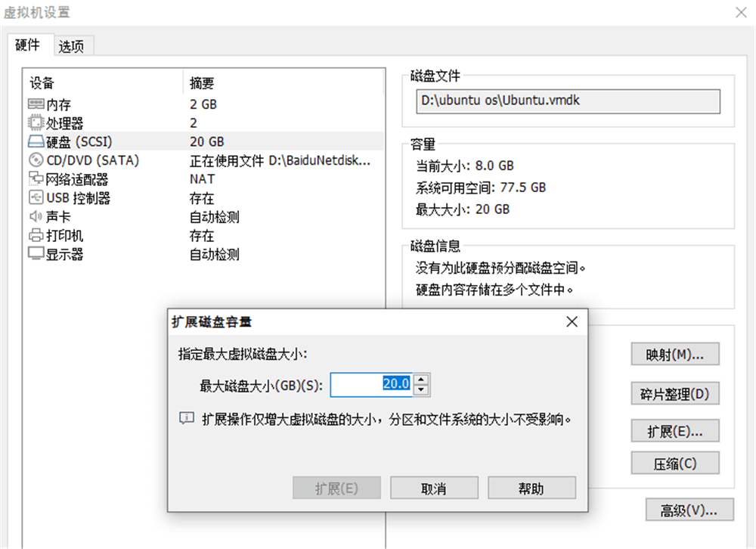Open 高级(V)... advanced settings
This screenshot has height=549, width=756.
coord(689,510)
